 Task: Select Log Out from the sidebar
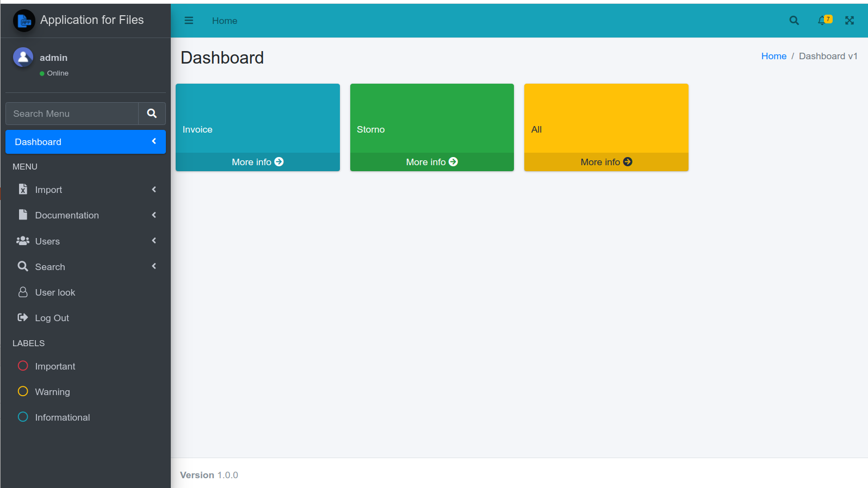coord(85,318)
